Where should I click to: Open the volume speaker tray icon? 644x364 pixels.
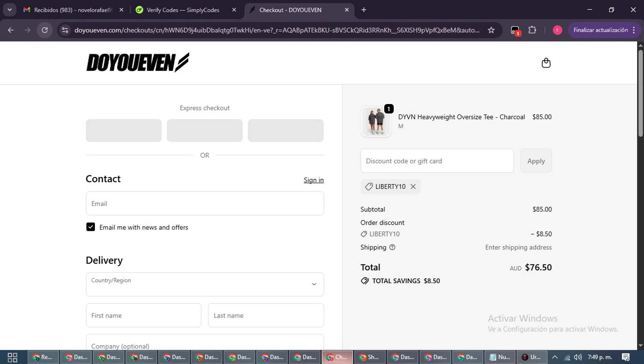(578, 357)
